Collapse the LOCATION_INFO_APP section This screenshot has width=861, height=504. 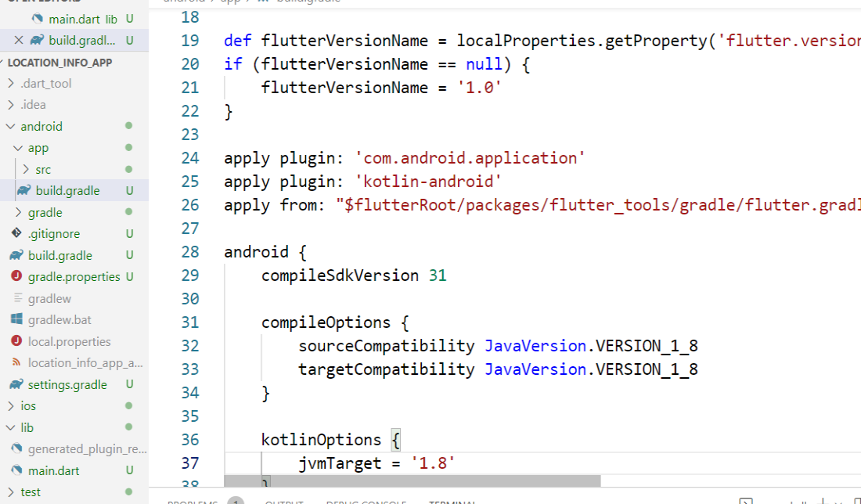click(59, 63)
